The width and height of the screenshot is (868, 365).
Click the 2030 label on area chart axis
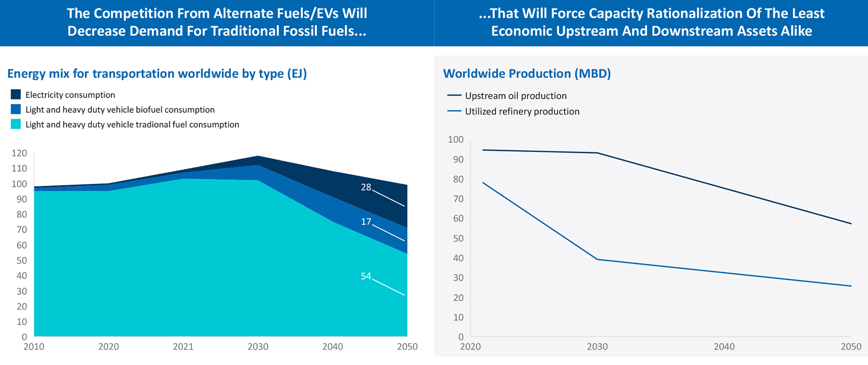tap(258, 347)
